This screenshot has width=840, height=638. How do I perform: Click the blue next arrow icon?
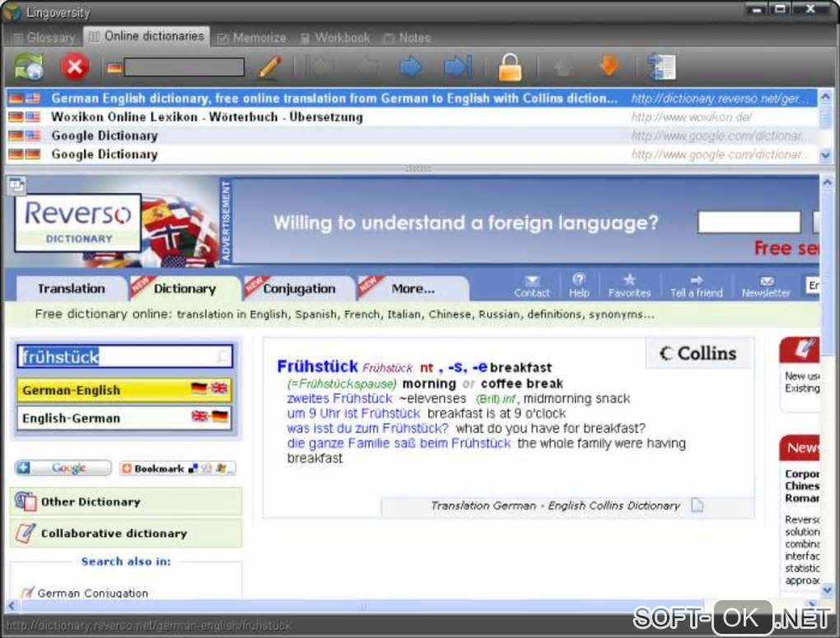tap(411, 67)
